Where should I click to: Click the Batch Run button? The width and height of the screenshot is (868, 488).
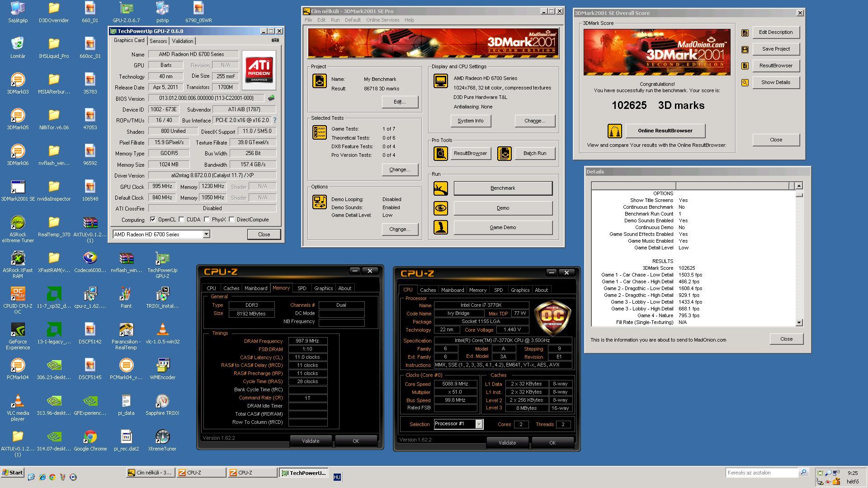[535, 154]
